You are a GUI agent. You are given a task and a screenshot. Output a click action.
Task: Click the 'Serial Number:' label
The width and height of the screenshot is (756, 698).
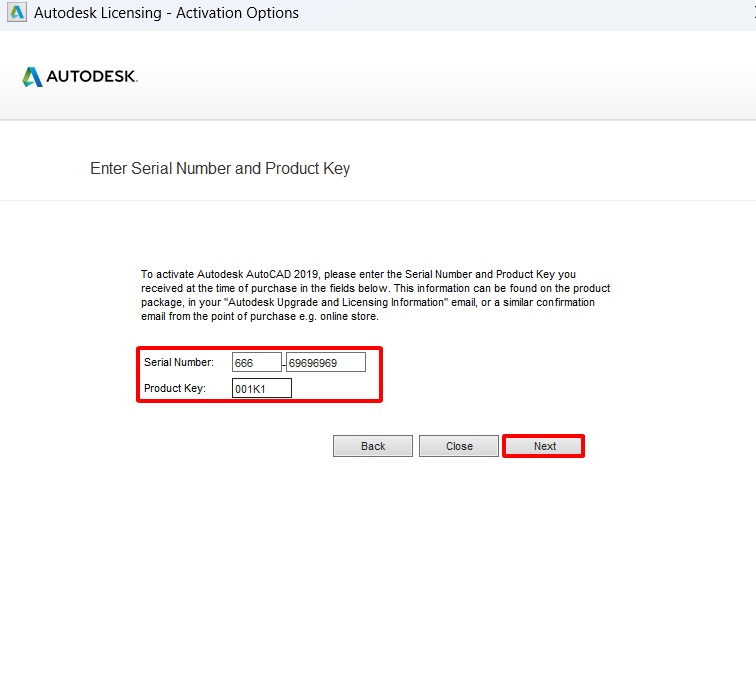[x=179, y=362]
